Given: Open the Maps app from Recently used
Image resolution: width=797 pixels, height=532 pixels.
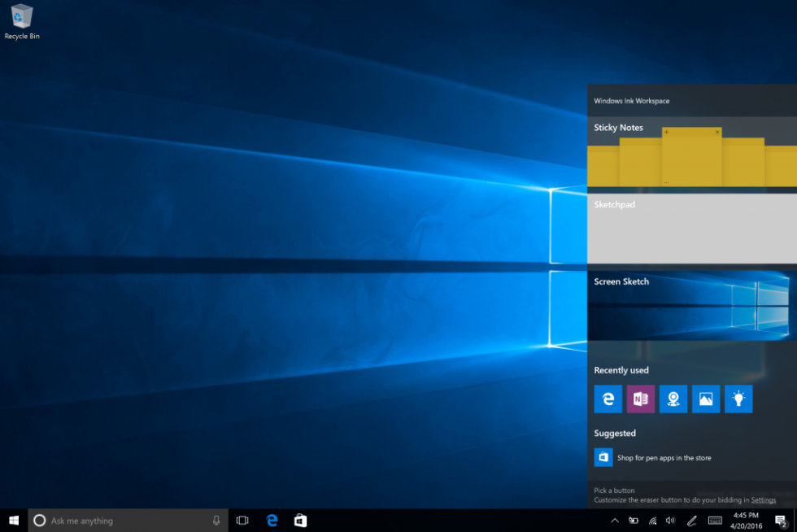Looking at the screenshot, I should (673, 399).
